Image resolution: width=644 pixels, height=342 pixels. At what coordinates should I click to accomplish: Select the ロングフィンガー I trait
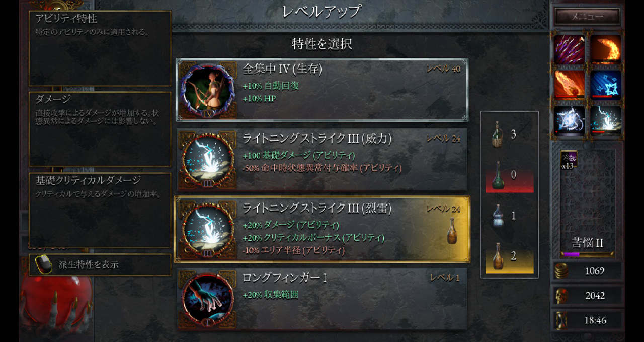pos(322,300)
